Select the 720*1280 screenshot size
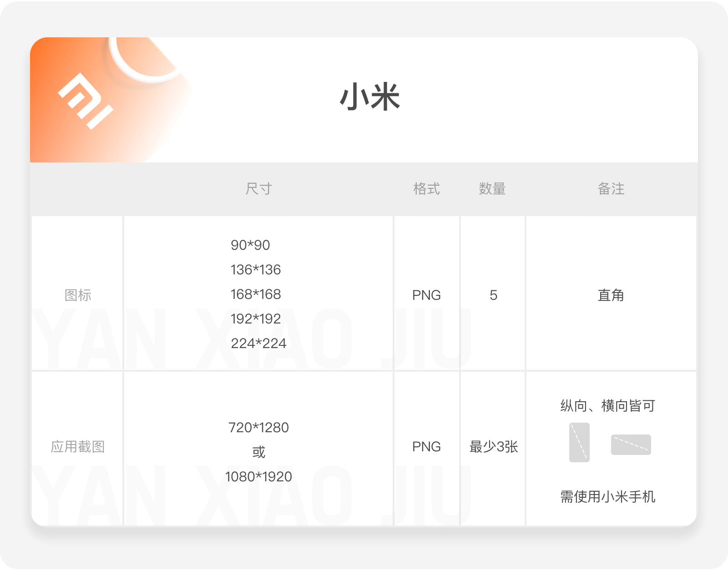The height and width of the screenshot is (571, 728). 258,428
